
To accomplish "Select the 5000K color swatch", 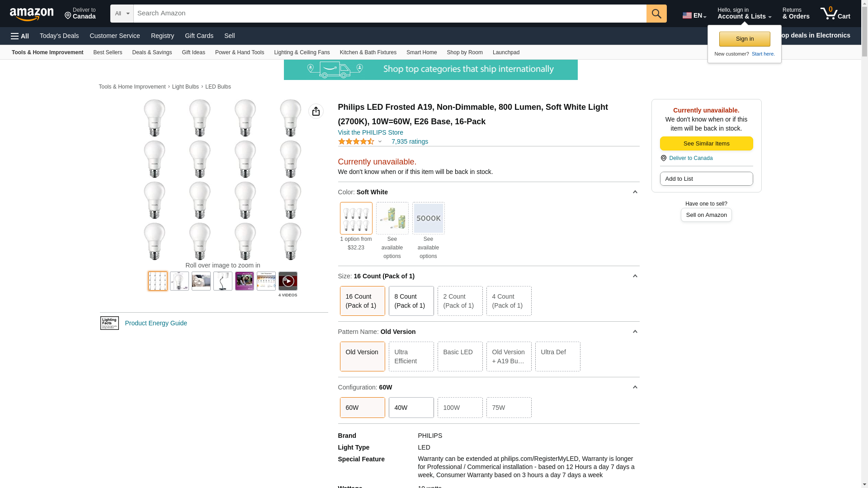I will pos(428,218).
